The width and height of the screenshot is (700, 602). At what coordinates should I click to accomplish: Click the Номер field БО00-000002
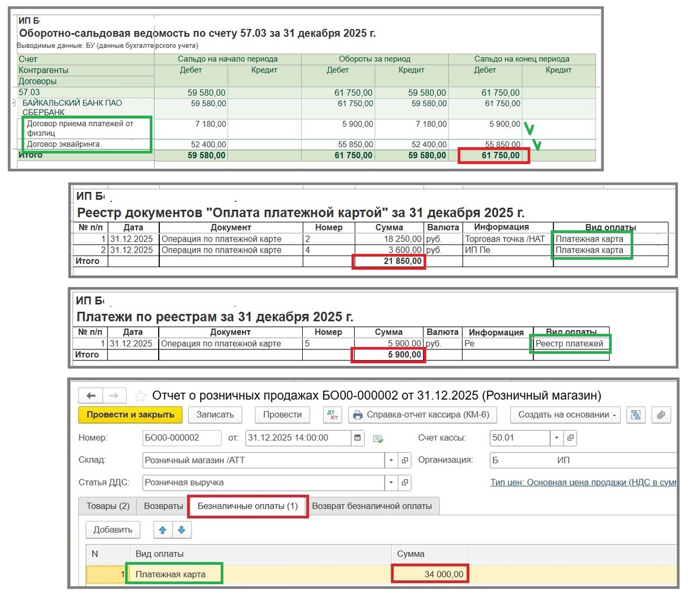[x=182, y=437]
